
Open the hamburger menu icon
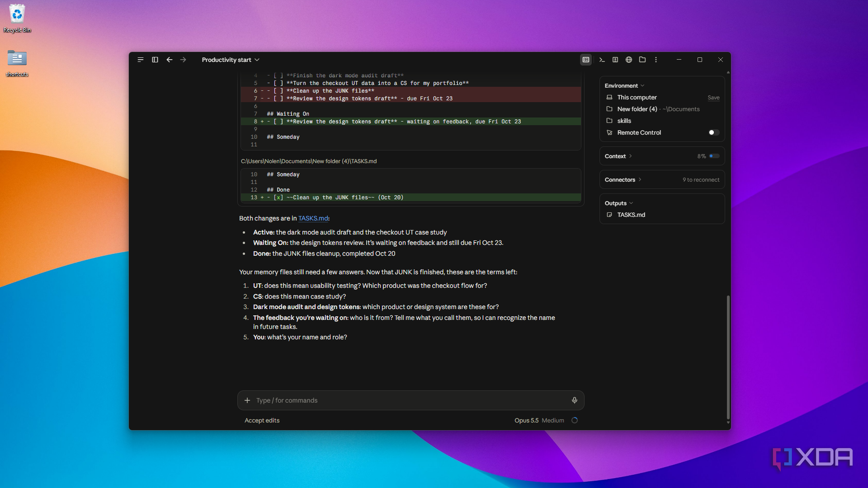point(141,60)
